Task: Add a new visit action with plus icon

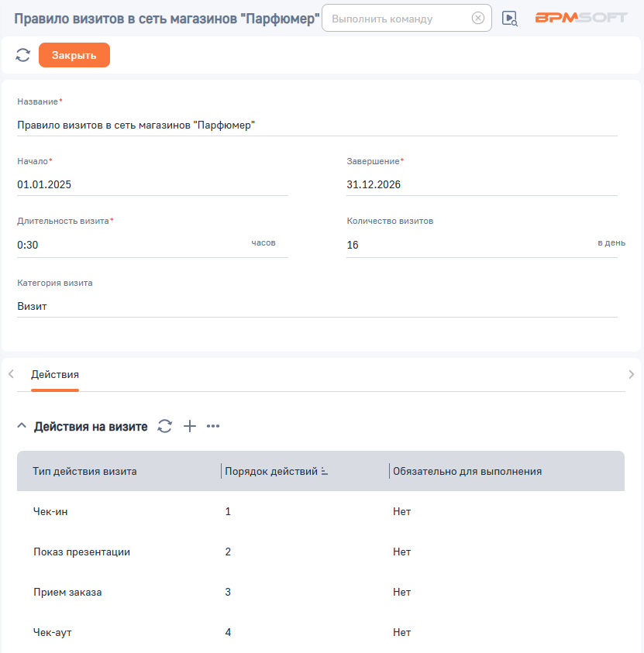Action: pyautogui.click(x=190, y=426)
